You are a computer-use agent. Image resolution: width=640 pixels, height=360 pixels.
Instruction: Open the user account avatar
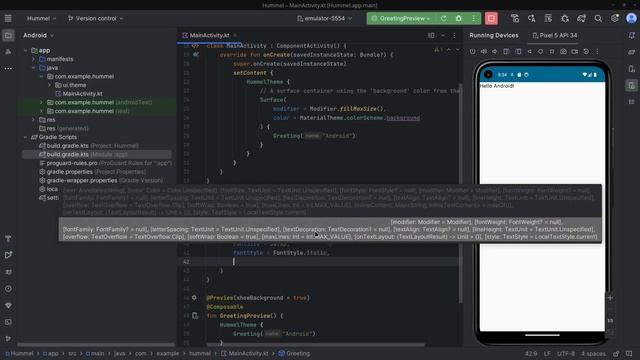pyautogui.click(x=631, y=18)
